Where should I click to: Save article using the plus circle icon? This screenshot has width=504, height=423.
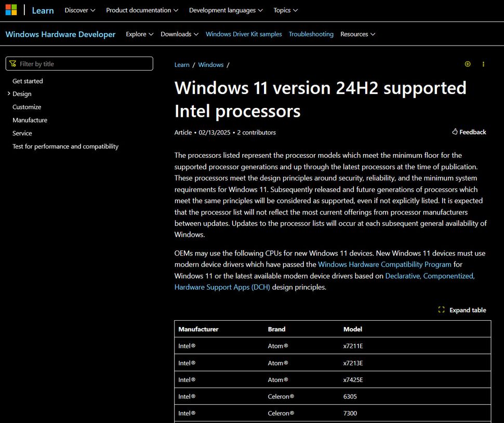tap(467, 64)
